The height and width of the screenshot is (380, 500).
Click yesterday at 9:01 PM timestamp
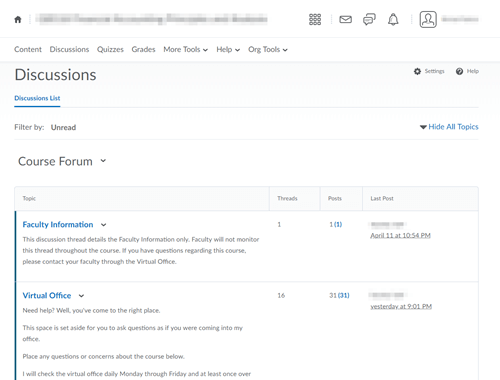pos(401,306)
